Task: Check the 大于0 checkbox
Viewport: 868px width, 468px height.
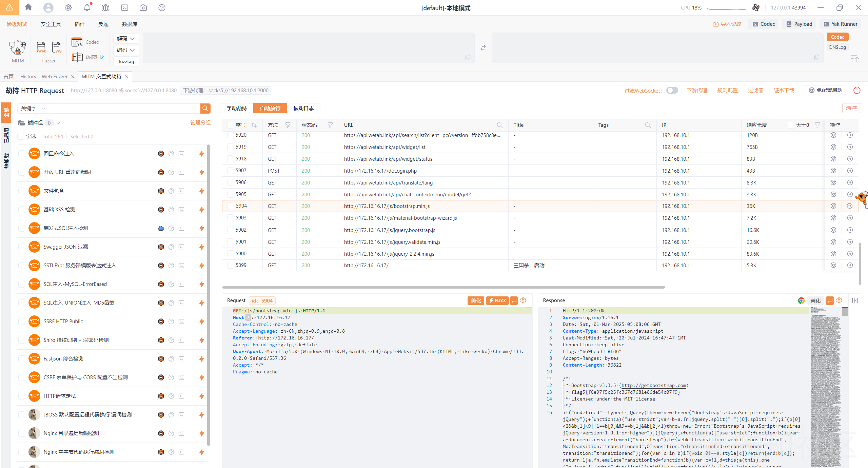Action: coord(791,125)
